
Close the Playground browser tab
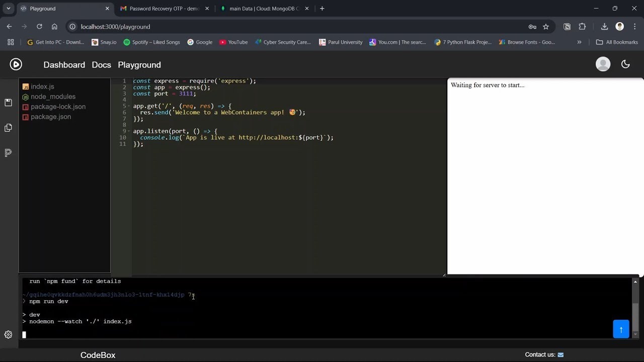(107, 9)
